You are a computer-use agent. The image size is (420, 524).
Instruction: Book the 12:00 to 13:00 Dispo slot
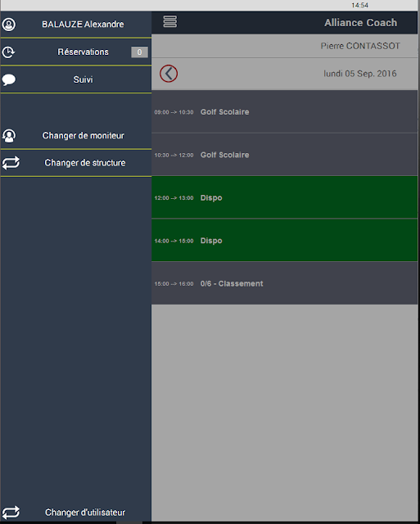point(284,197)
